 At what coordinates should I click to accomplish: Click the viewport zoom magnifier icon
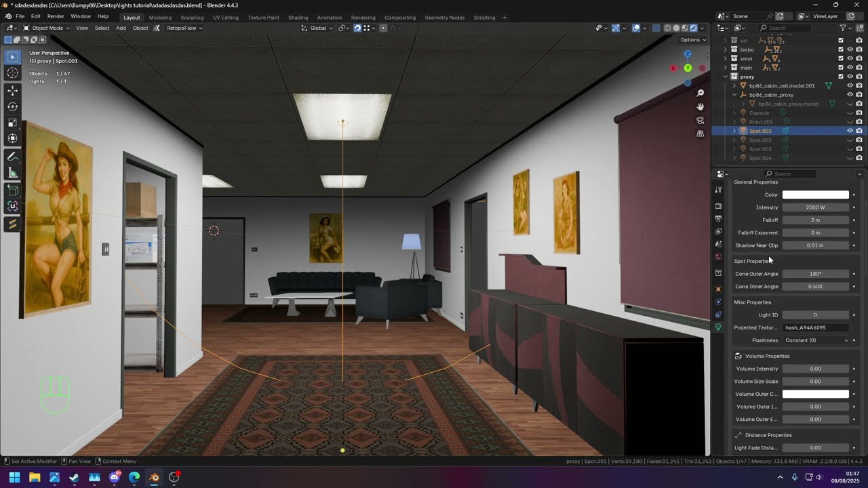[x=701, y=93]
